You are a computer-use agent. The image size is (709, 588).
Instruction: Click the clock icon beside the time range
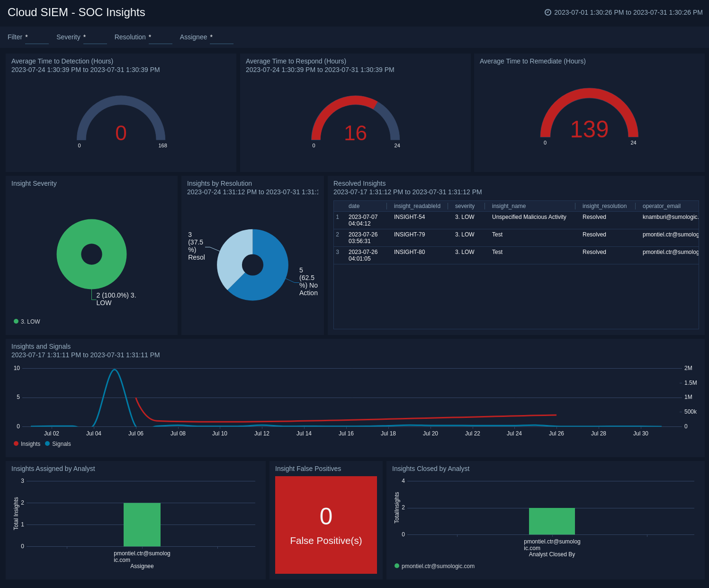pyautogui.click(x=548, y=13)
